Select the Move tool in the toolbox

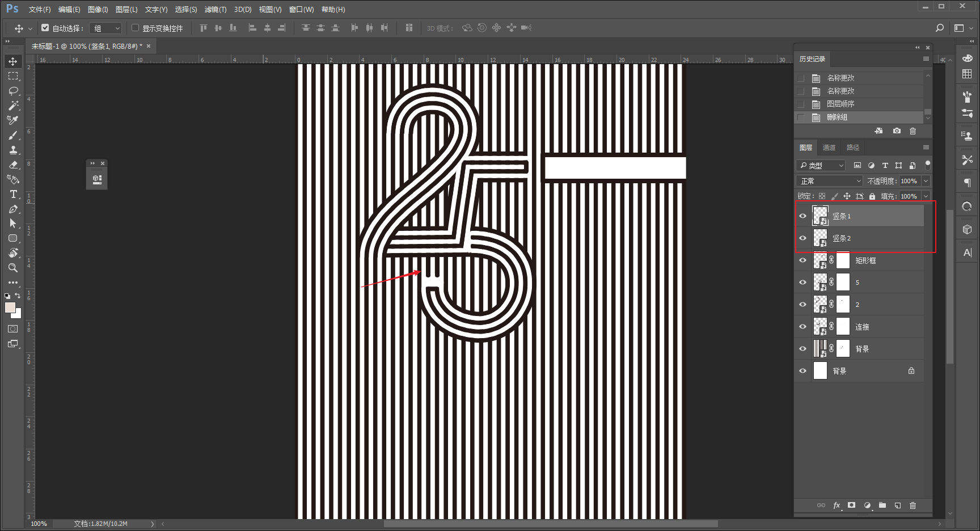(13, 61)
